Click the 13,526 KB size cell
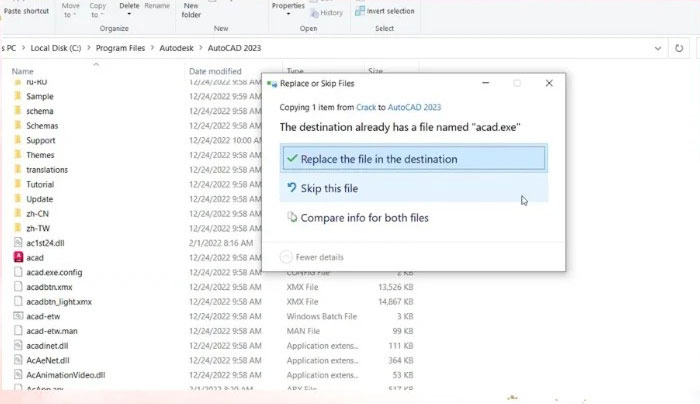The height and width of the screenshot is (404, 700). click(x=396, y=287)
